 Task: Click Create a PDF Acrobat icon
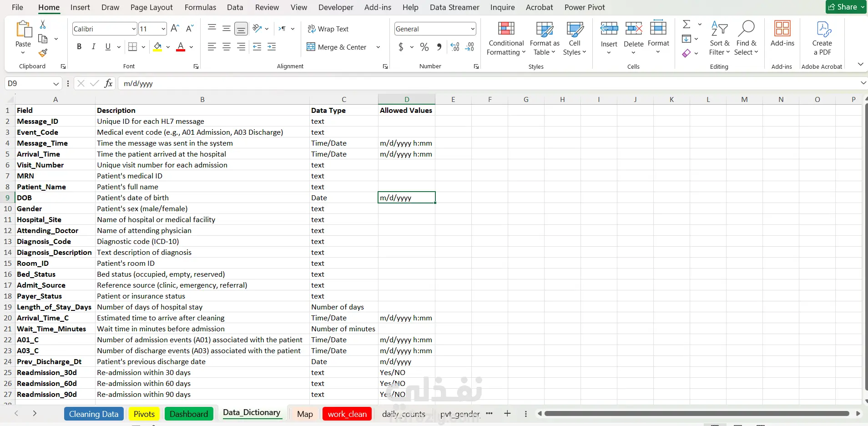tap(822, 38)
